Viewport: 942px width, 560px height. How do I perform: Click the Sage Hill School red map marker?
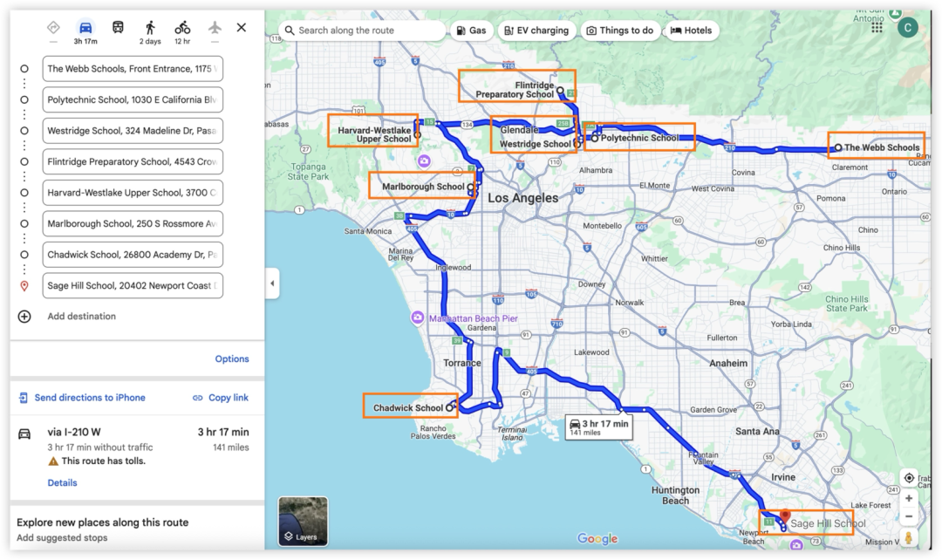pos(785,518)
